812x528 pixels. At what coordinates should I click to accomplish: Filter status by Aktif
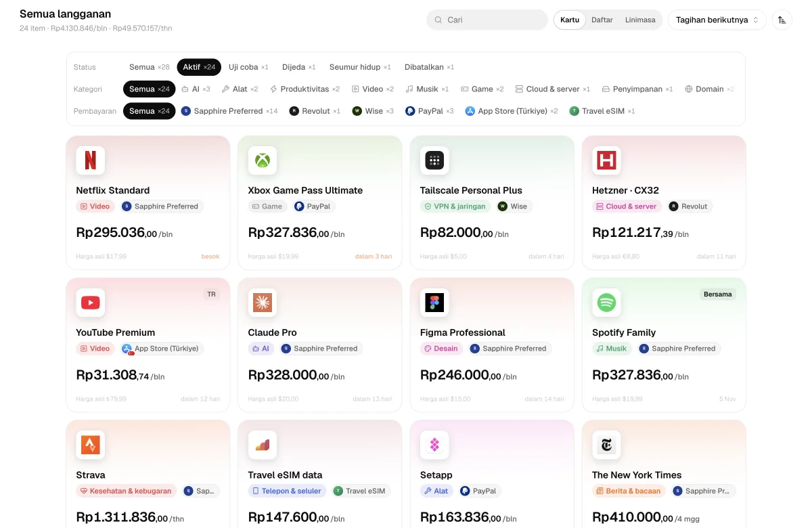[199, 67]
